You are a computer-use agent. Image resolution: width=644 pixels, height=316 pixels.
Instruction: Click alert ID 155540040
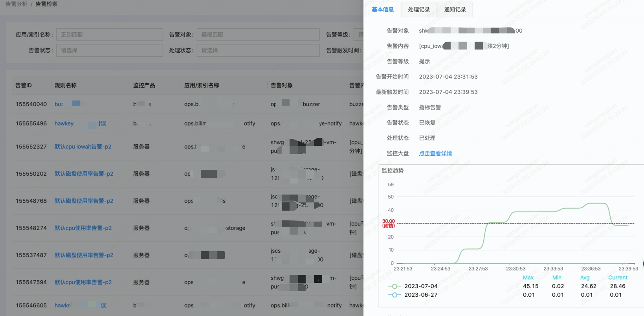(31, 104)
